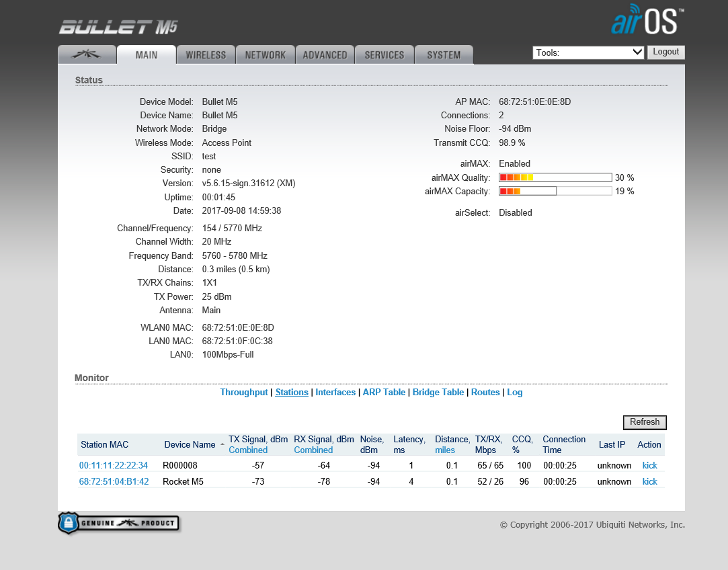Click the airMAX Quality bar
728x570 pixels.
coord(555,177)
